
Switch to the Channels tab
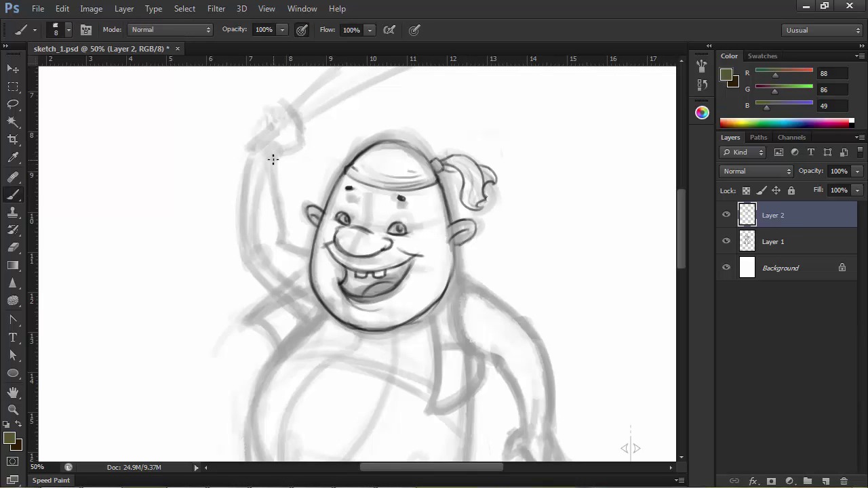tap(791, 137)
